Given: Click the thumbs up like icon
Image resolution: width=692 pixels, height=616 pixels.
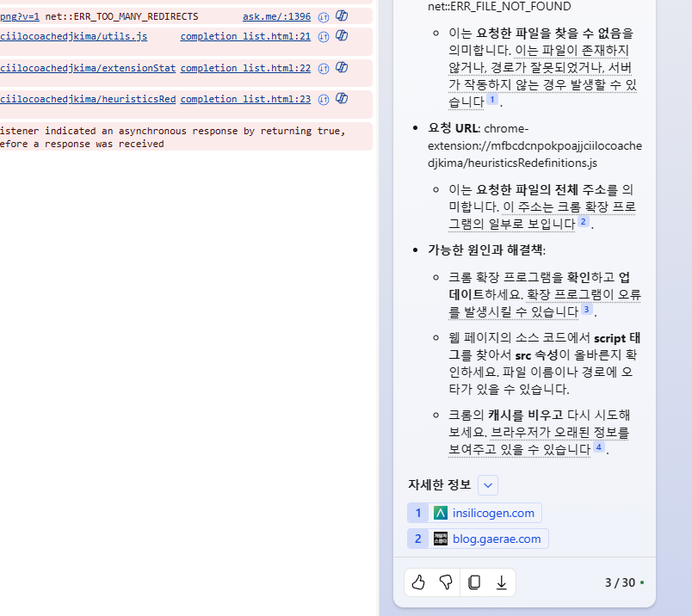Looking at the screenshot, I should click(x=418, y=582).
